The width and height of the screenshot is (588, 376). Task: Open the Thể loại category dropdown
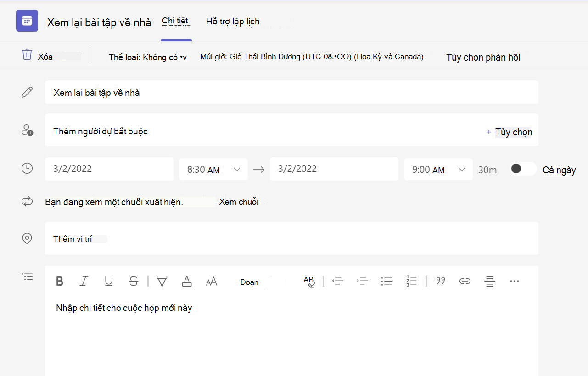pos(148,57)
